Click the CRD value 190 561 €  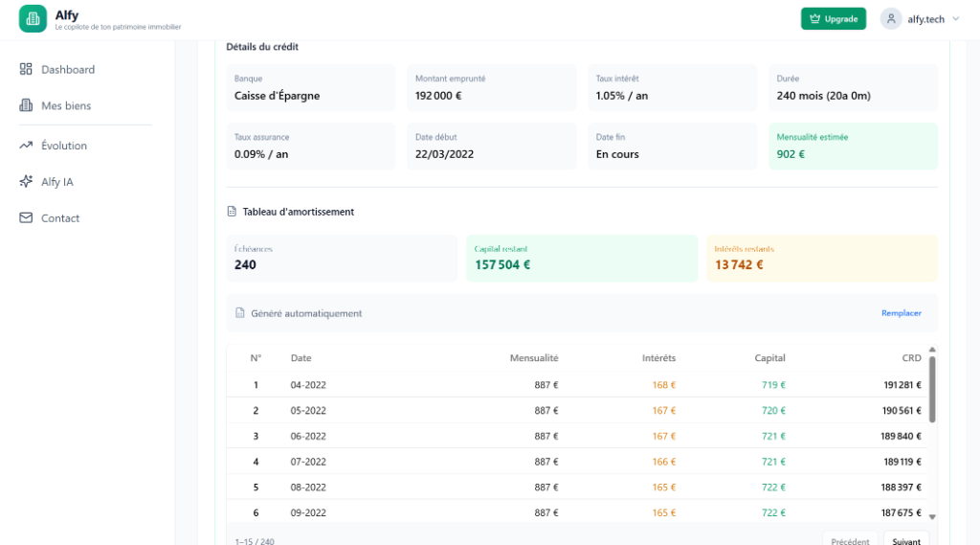[x=902, y=411]
